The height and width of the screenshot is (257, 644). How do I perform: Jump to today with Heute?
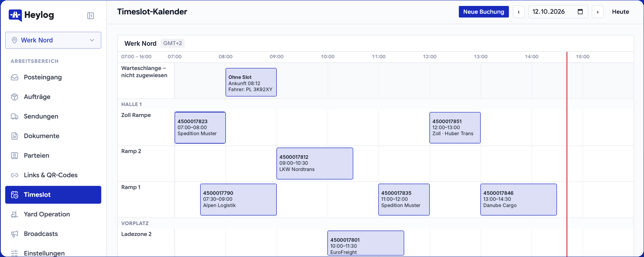tap(620, 12)
